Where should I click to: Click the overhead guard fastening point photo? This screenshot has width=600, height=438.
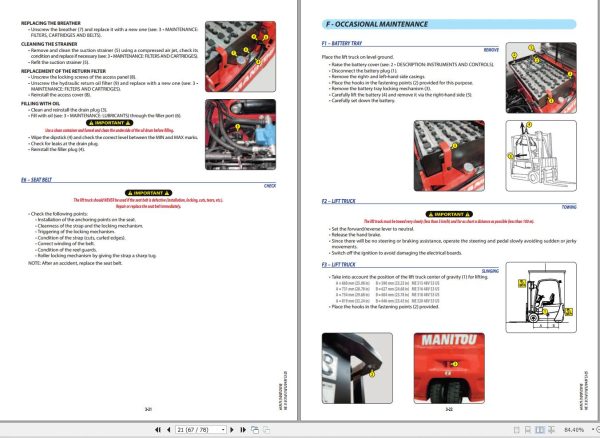[x=357, y=368]
